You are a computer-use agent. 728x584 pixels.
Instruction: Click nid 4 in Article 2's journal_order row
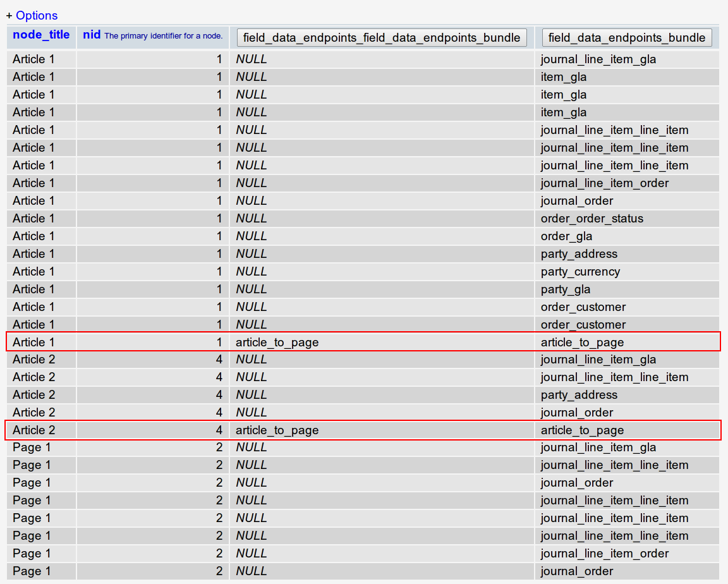[x=219, y=412]
